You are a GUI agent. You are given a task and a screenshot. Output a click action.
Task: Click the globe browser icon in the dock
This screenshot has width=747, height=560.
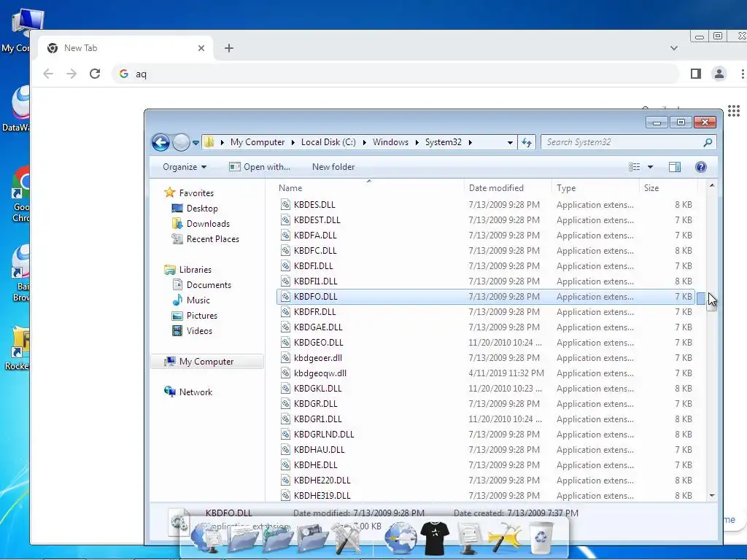(400, 538)
